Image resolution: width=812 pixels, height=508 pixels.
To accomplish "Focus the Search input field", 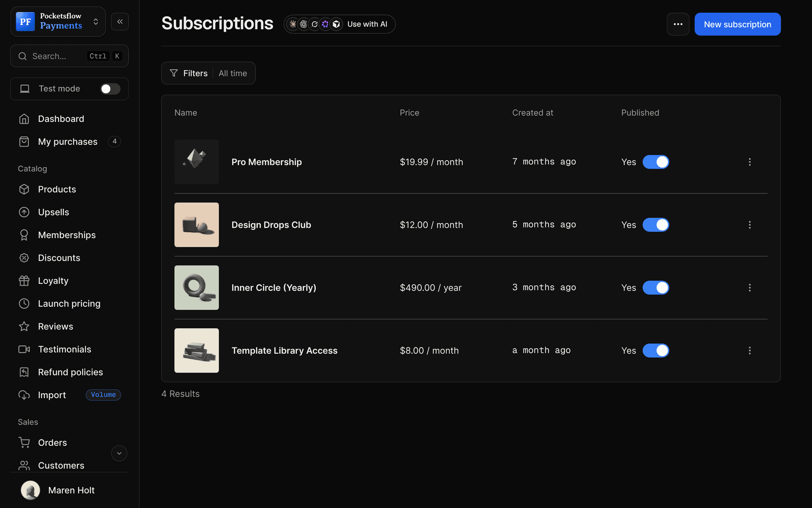I will [x=69, y=56].
